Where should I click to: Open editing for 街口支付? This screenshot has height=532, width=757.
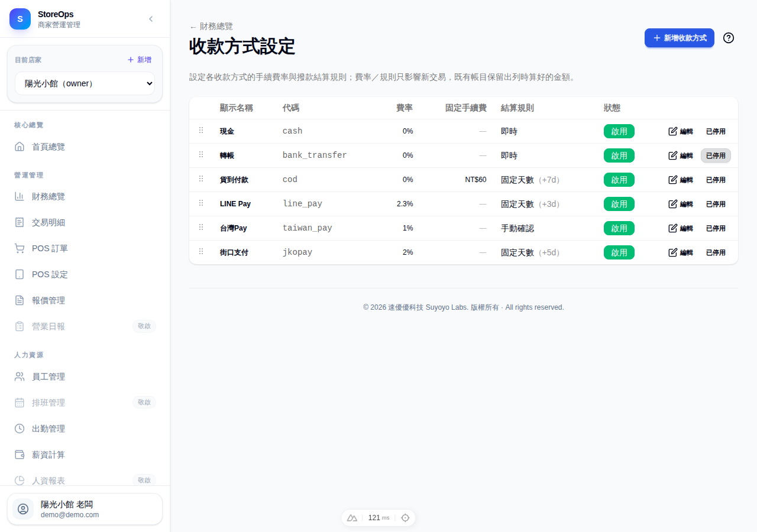pos(680,252)
